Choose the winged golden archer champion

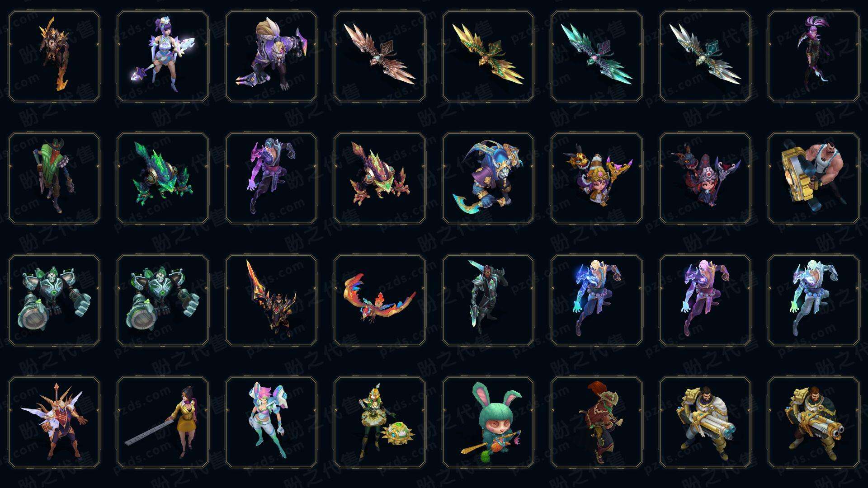(54, 422)
